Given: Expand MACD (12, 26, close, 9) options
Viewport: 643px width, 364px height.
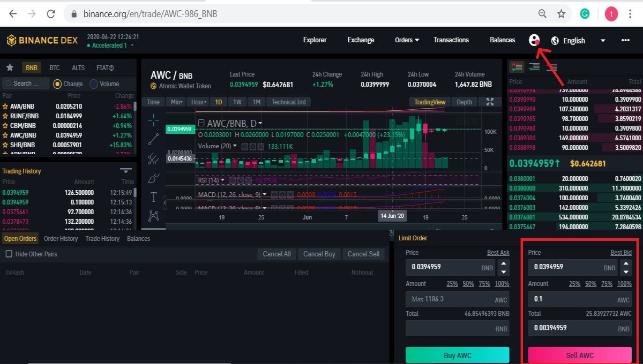Looking at the screenshot, I should (x=265, y=194).
